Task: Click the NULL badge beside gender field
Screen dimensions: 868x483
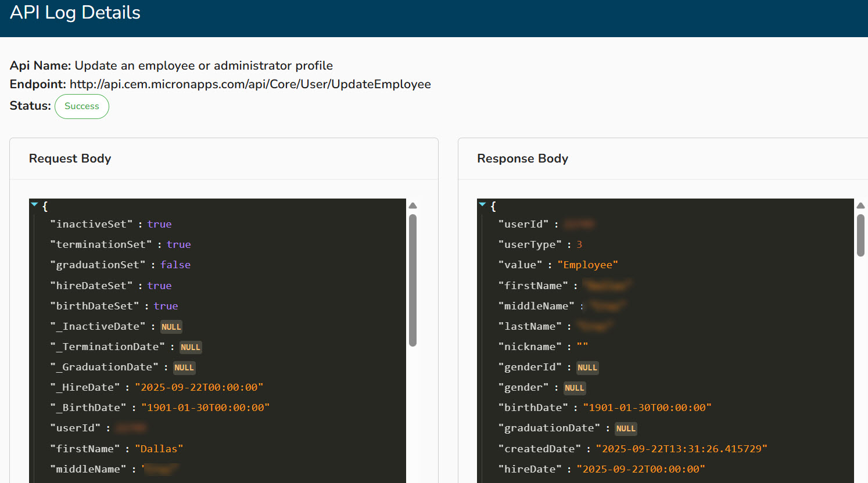Action: click(575, 388)
